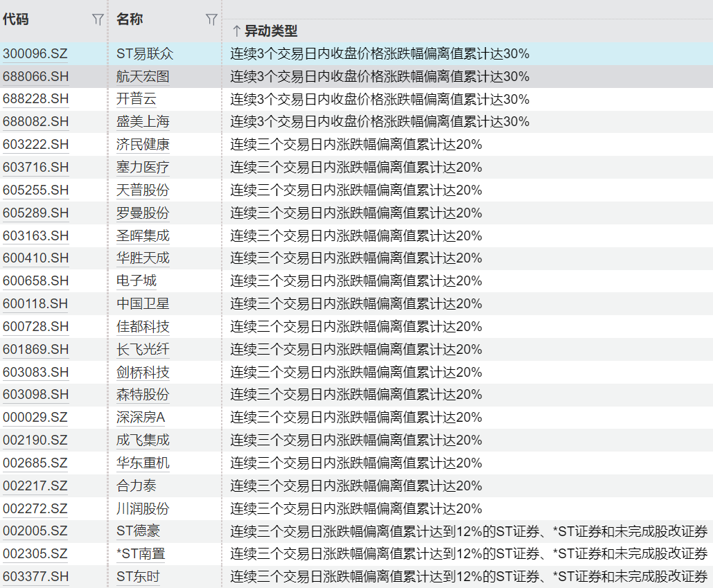The width and height of the screenshot is (713, 588).
Task: Click the *ST南置 stock name
Action: pos(141,554)
